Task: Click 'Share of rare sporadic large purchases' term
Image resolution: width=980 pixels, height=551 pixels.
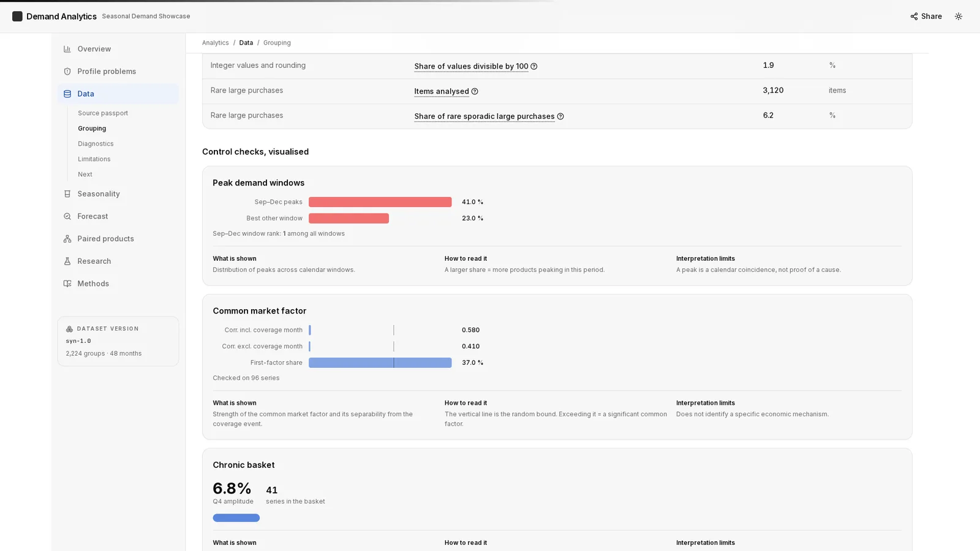Action: 484,116
